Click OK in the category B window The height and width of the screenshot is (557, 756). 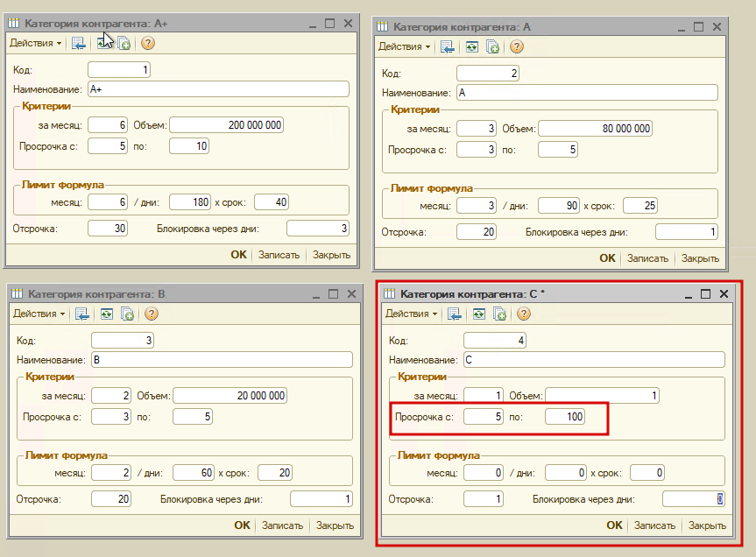point(242,525)
